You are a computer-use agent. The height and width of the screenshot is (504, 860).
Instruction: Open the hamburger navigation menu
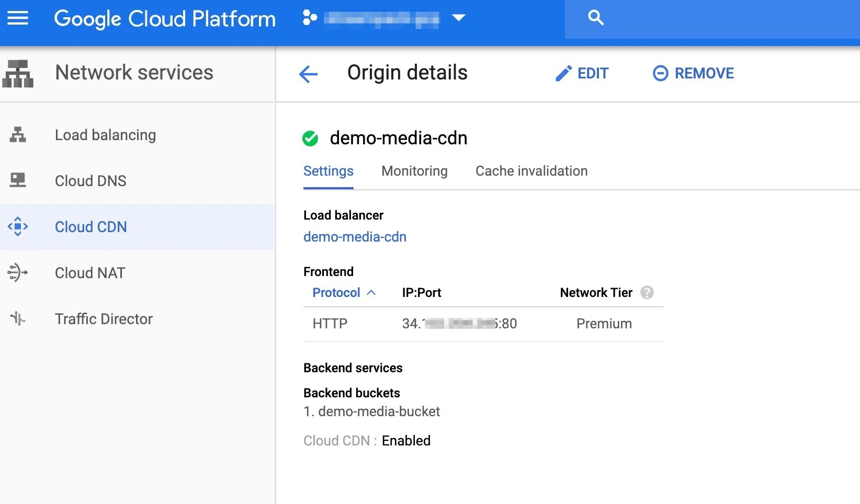[x=18, y=18]
